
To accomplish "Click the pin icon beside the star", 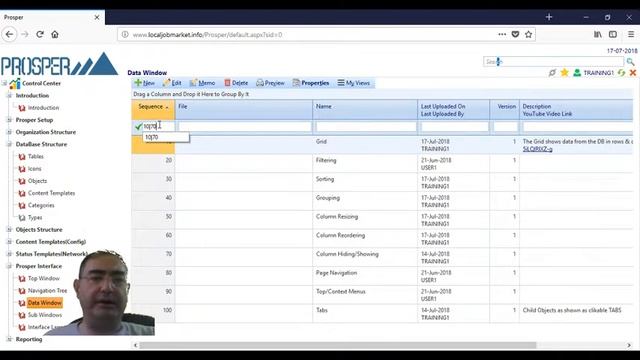I will pos(552,73).
